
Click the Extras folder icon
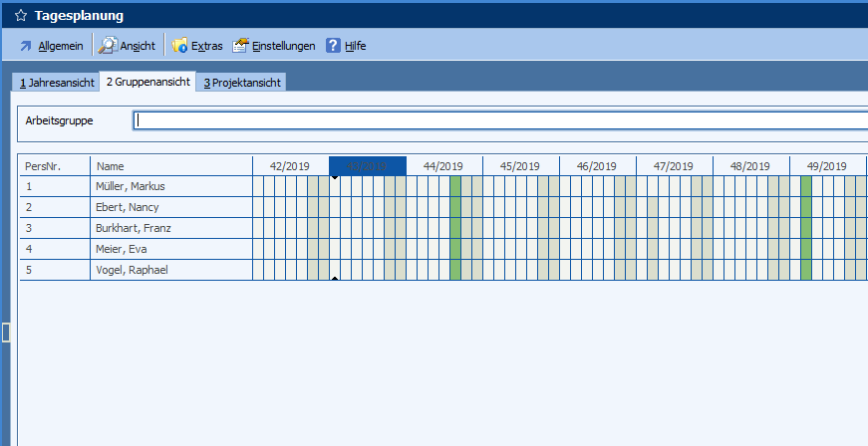pyautogui.click(x=180, y=46)
